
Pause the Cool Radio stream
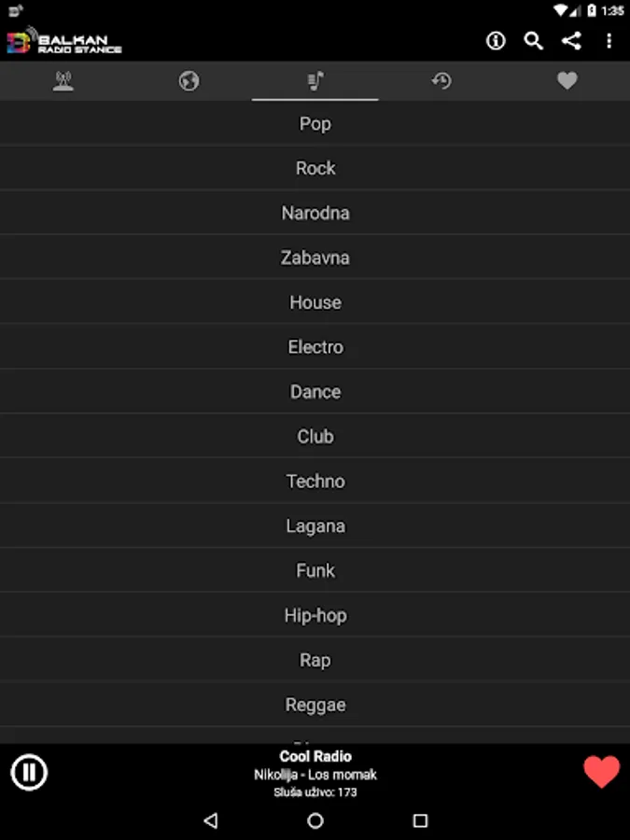[29, 772]
